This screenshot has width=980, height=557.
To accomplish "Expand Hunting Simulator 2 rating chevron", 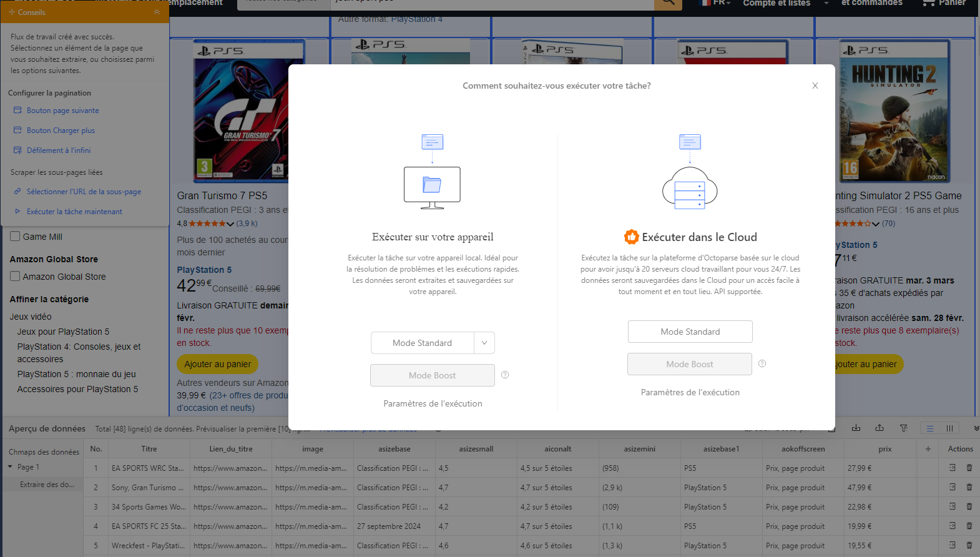I will click(x=876, y=224).
